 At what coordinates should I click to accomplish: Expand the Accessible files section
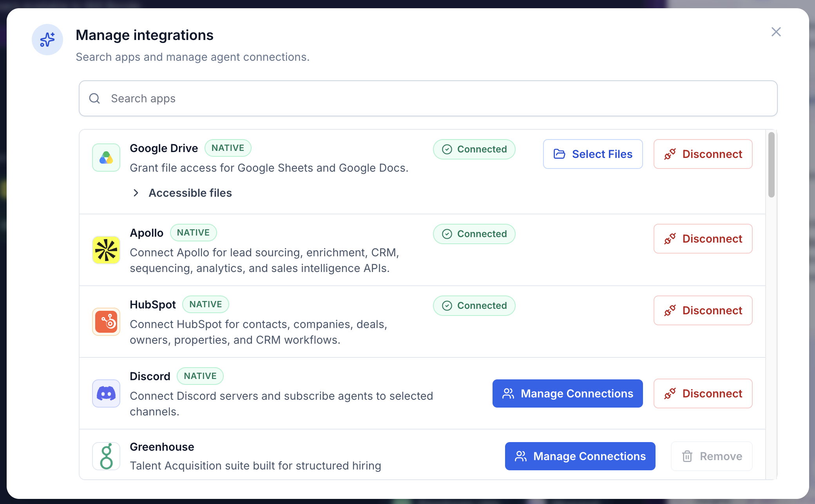182,193
